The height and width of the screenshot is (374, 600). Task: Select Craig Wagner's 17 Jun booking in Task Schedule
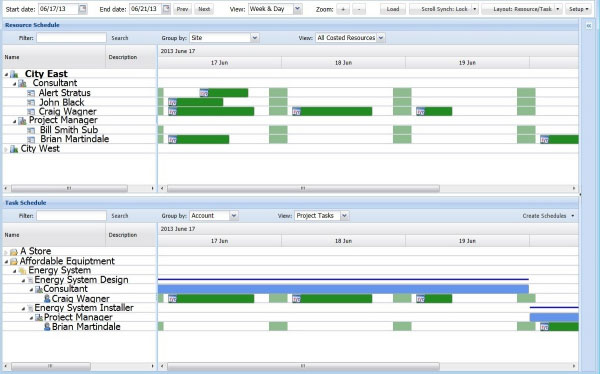(211, 299)
